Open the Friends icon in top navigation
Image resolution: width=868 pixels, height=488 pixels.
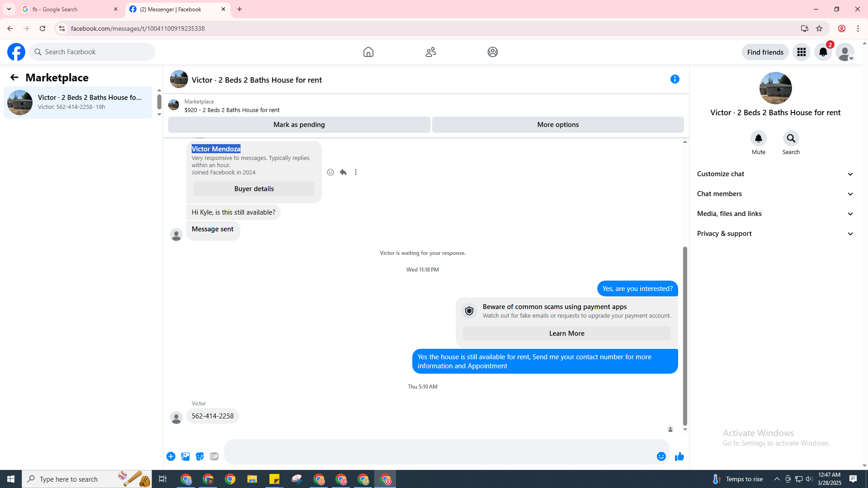point(431,52)
